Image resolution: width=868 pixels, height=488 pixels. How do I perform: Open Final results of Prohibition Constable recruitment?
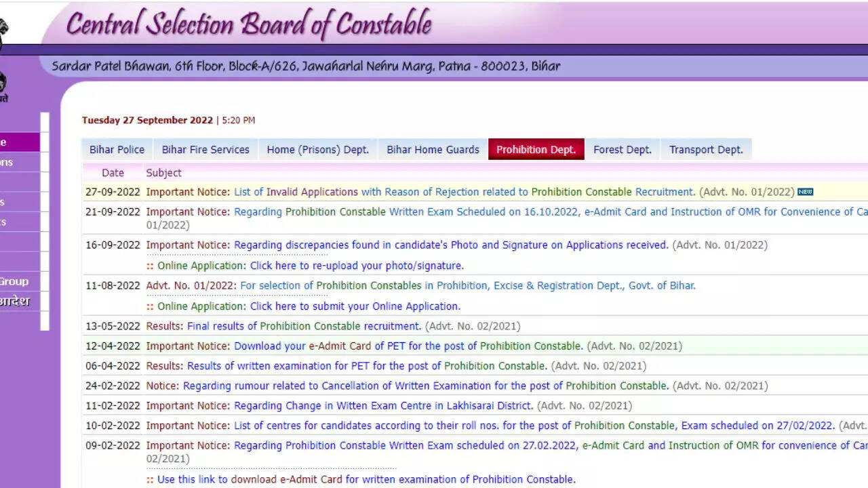pos(304,326)
